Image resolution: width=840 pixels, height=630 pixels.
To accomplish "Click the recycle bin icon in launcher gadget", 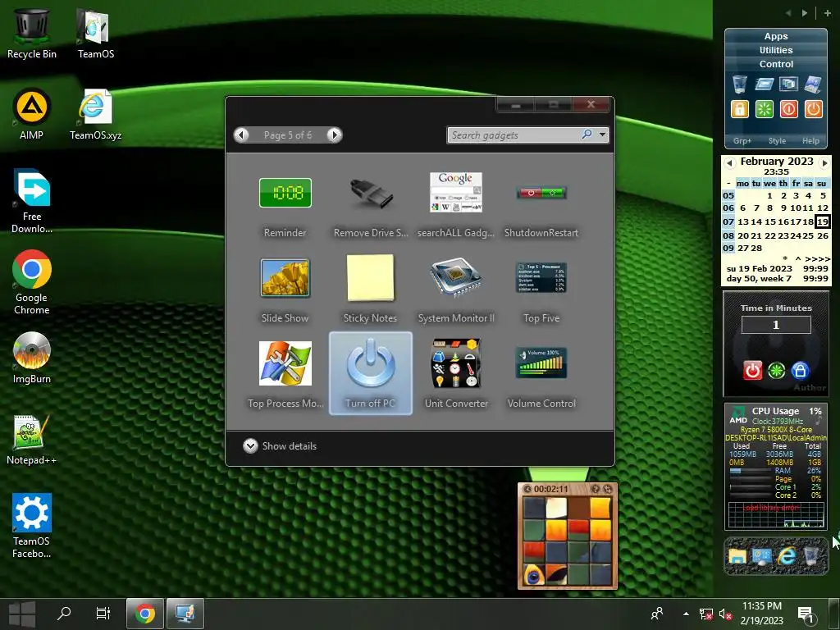I will pyautogui.click(x=739, y=84).
